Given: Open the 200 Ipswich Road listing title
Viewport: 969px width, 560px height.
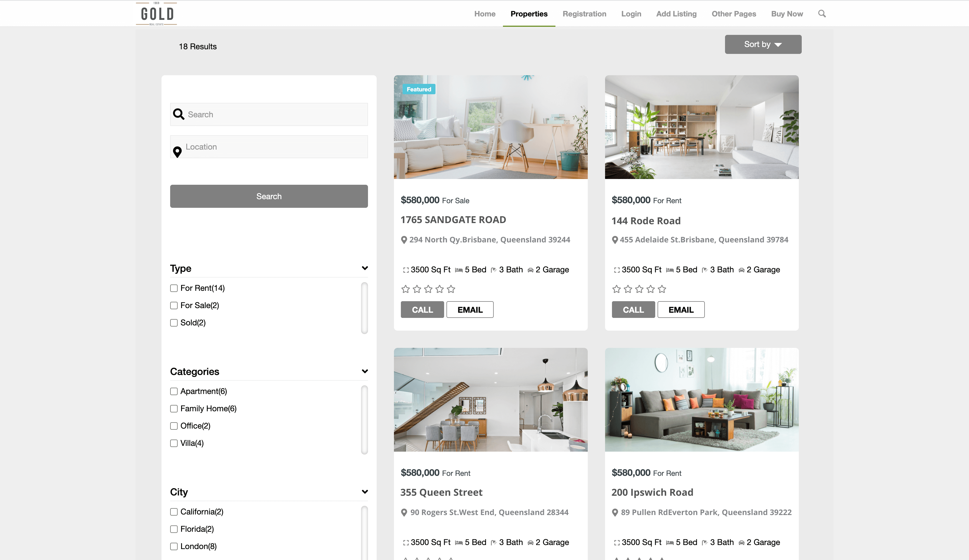Looking at the screenshot, I should click(652, 492).
